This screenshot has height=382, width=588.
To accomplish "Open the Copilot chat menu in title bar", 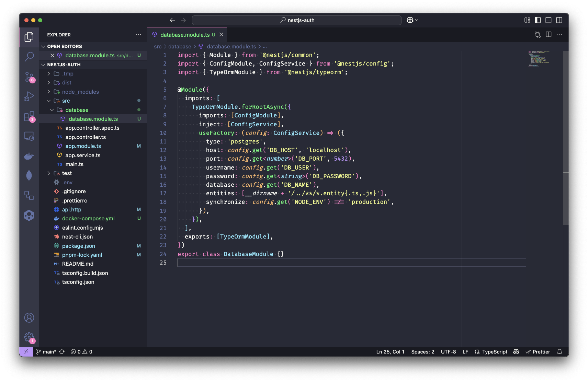I will [412, 20].
